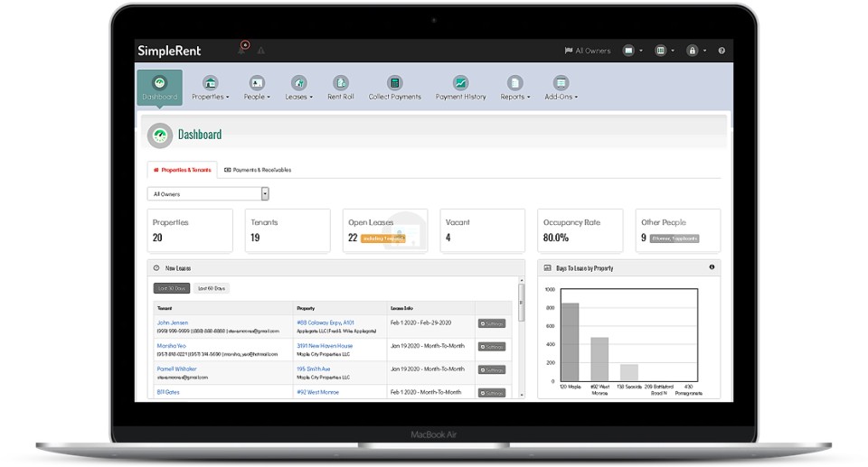Open property #92 West Monroe link
The width and height of the screenshot is (868, 467).
(317, 392)
